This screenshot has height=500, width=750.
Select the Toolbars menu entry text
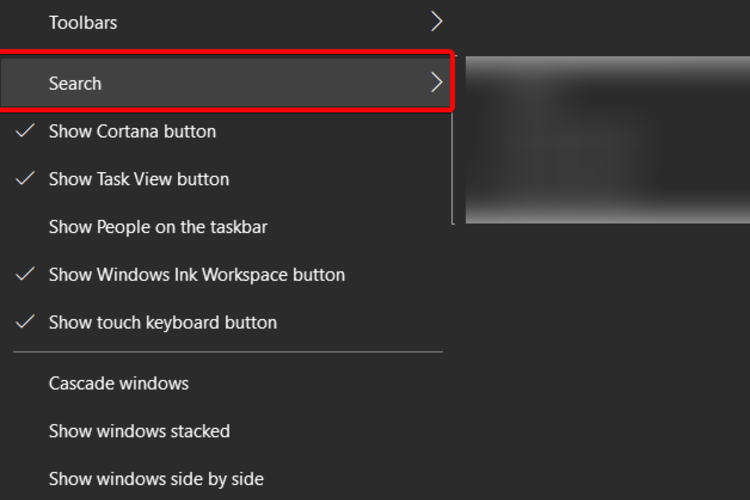83,22
